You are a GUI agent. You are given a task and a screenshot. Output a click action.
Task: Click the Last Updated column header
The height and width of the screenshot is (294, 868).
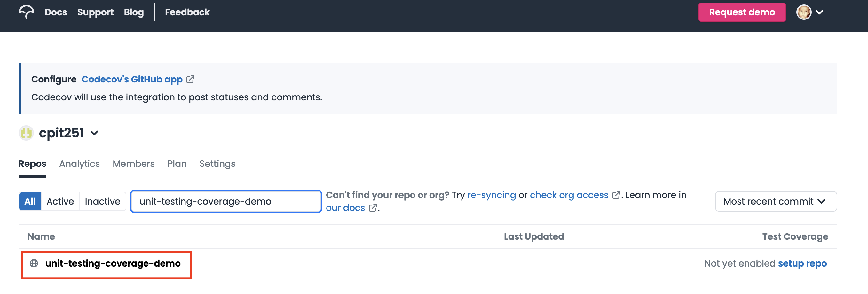[534, 236]
